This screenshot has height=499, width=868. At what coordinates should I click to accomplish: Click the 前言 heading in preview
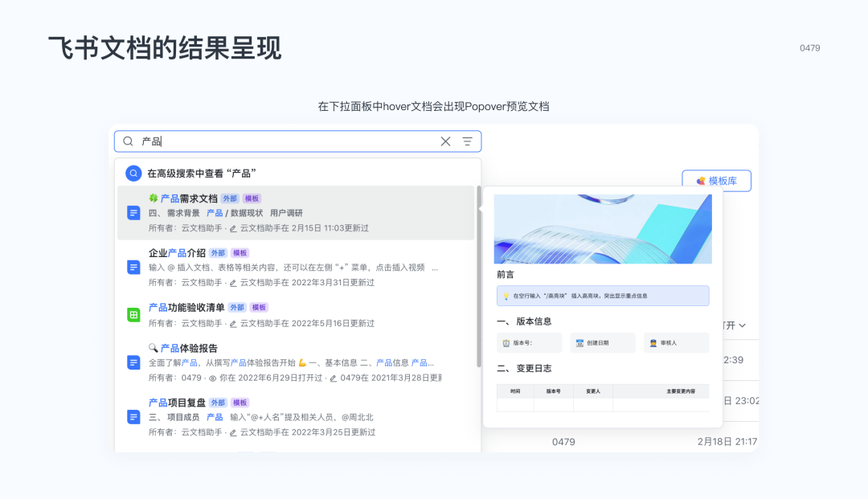point(506,274)
